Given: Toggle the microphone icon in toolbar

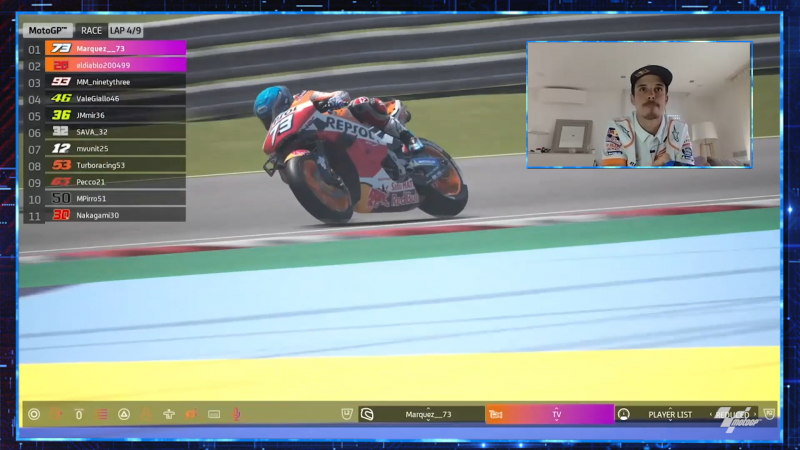Looking at the screenshot, I should [x=236, y=414].
